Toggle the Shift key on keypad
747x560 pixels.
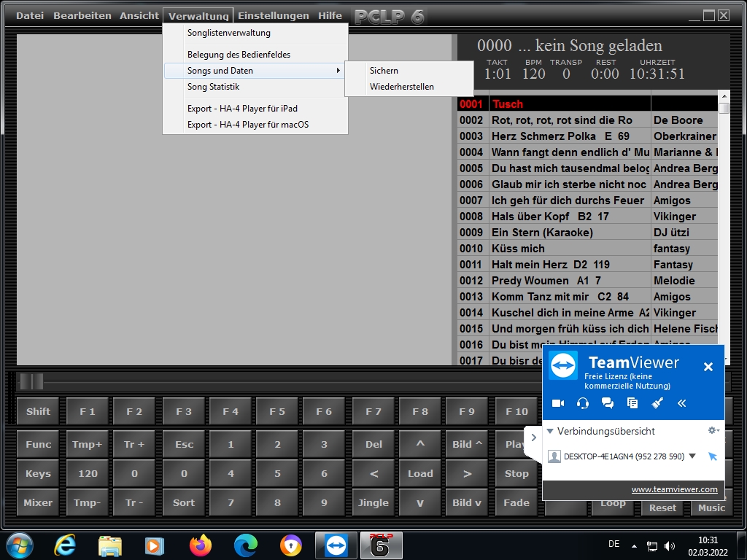click(38, 411)
